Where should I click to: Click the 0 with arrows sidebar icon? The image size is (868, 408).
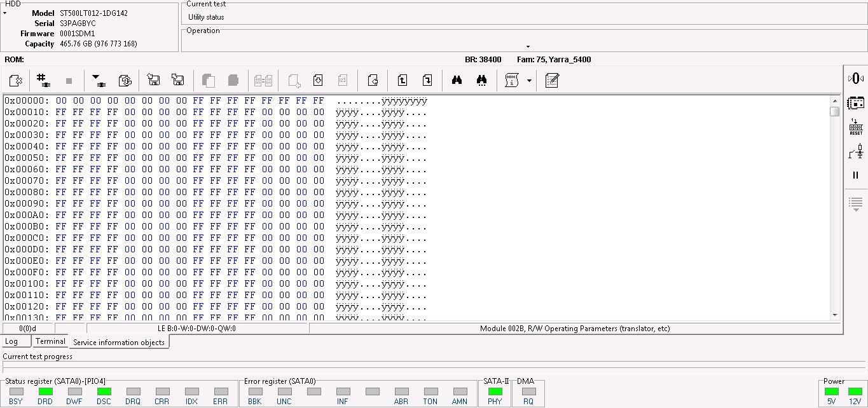[856, 78]
